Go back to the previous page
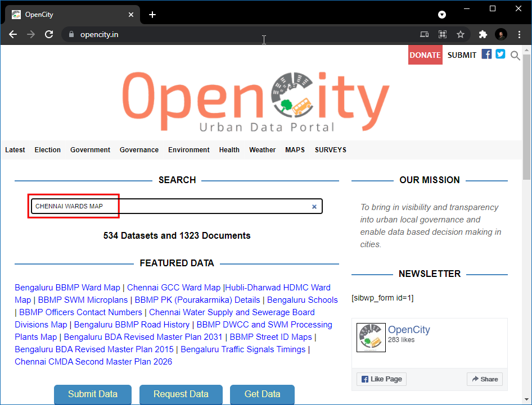 click(13, 34)
